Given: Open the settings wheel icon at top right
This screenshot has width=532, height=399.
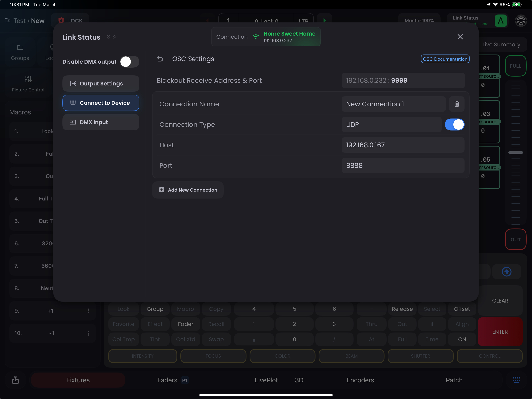Looking at the screenshot, I should (x=521, y=21).
